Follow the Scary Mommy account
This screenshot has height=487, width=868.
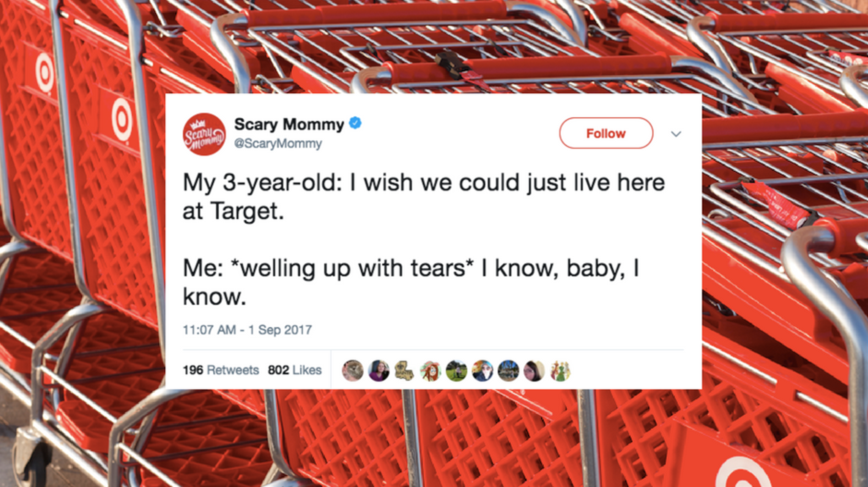(x=606, y=133)
